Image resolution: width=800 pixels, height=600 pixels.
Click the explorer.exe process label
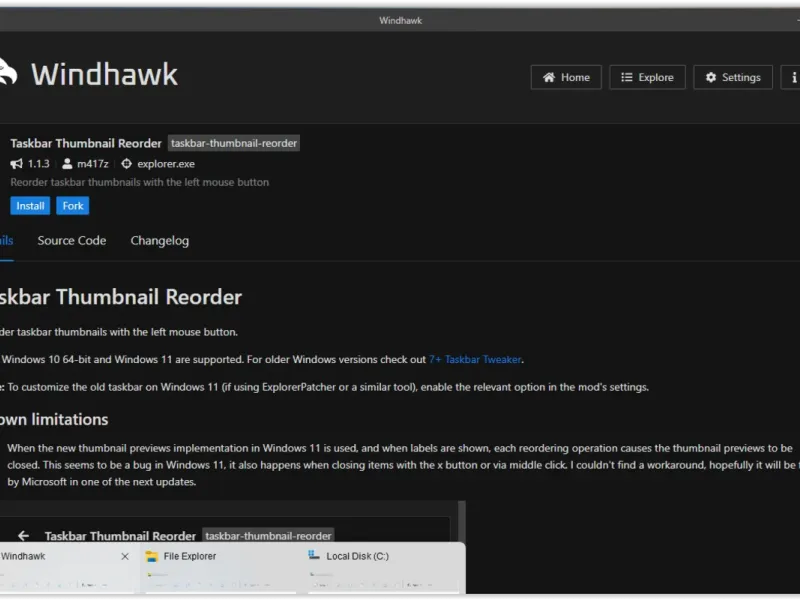[166, 164]
